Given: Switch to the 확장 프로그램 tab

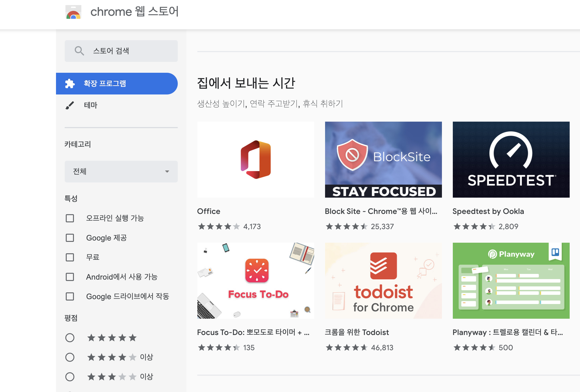Looking at the screenshot, I should pyautogui.click(x=105, y=83).
